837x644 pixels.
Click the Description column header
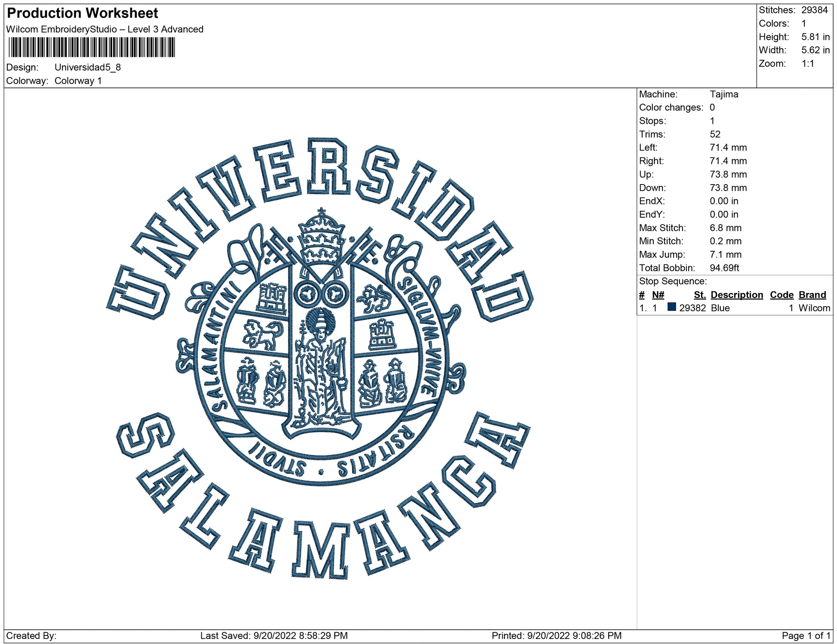(736, 295)
